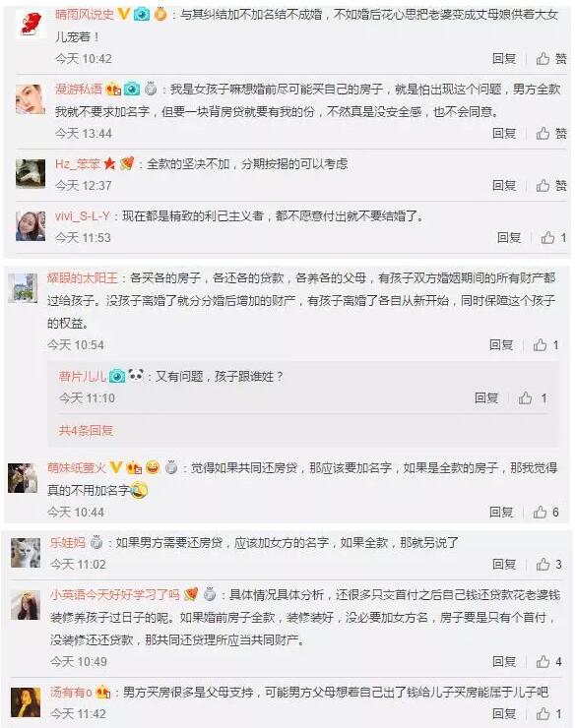
Task: Click the verified V badge of 萌妹纸萤火
Action: 116,467
